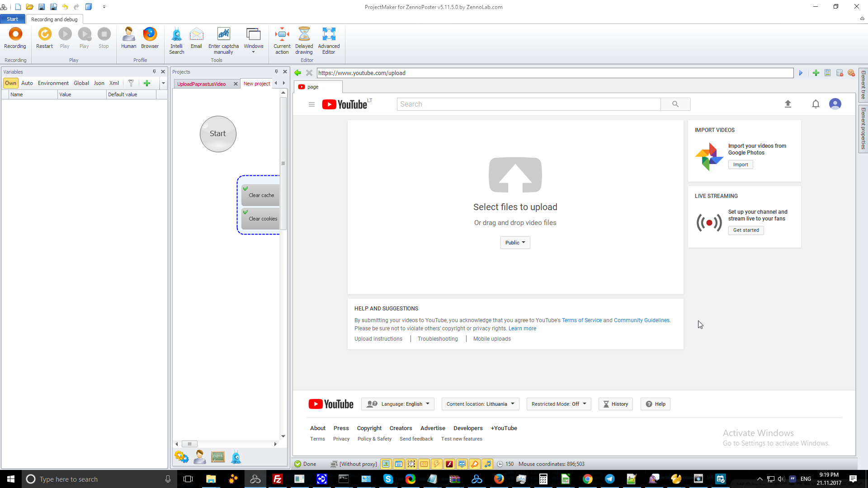The height and width of the screenshot is (488, 868).
Task: Open the Language: English dropdown
Action: point(398,404)
